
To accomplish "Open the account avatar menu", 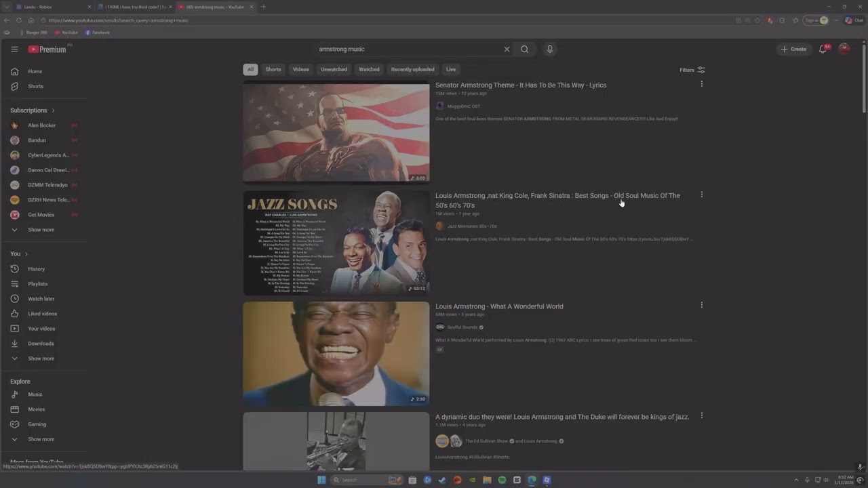I will [844, 49].
